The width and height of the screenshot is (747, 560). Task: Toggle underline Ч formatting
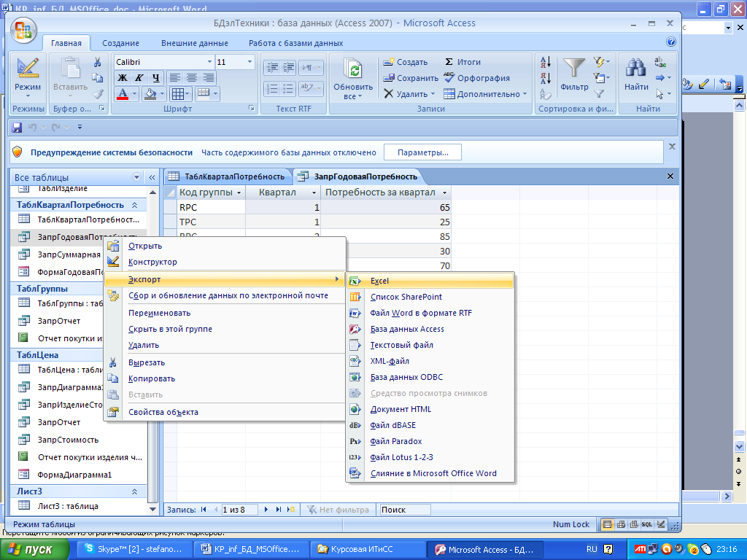[x=156, y=77]
